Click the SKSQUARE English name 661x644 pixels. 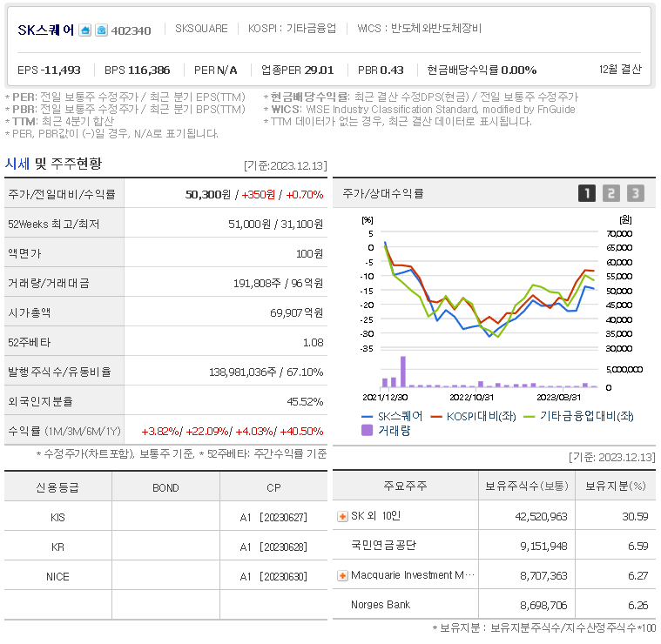click(201, 29)
